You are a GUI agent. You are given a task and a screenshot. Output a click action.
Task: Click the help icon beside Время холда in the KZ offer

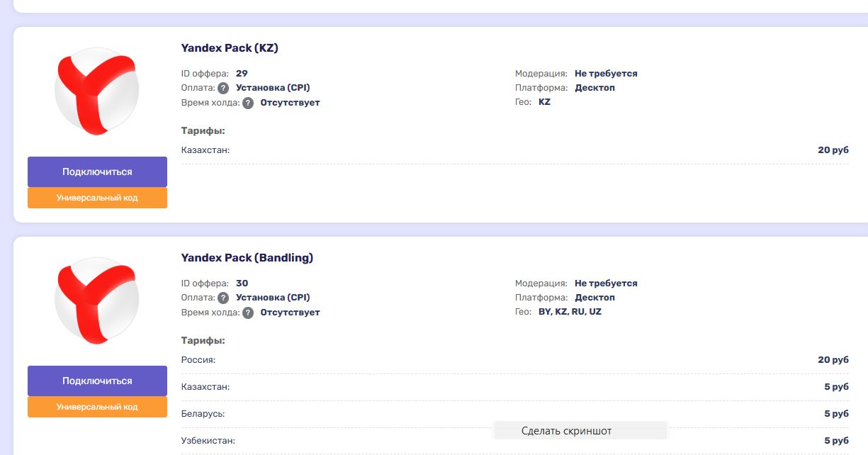248,103
